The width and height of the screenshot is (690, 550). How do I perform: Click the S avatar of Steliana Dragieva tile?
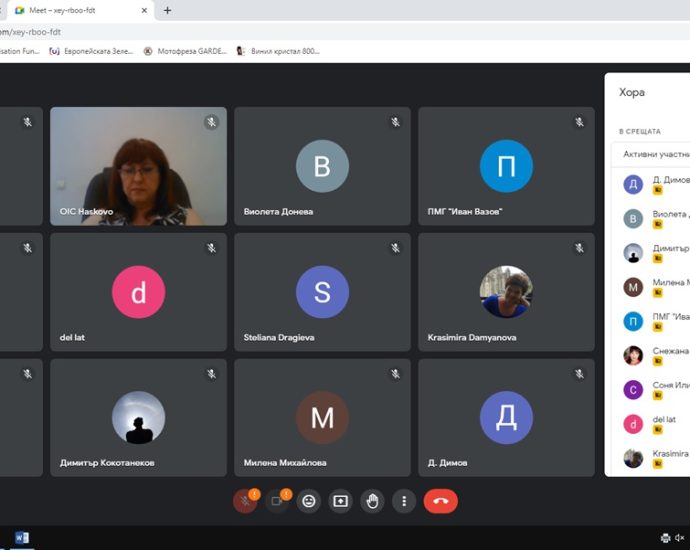323,292
